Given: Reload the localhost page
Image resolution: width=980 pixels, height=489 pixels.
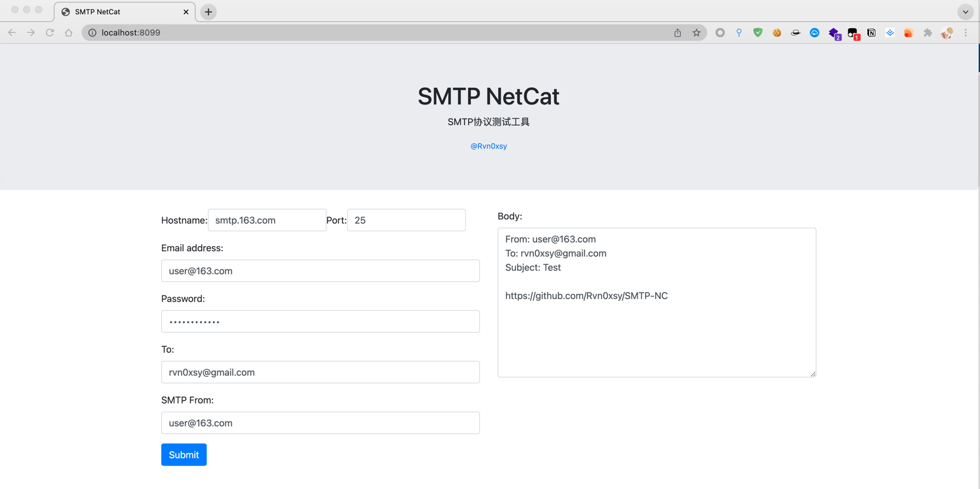Looking at the screenshot, I should (50, 32).
